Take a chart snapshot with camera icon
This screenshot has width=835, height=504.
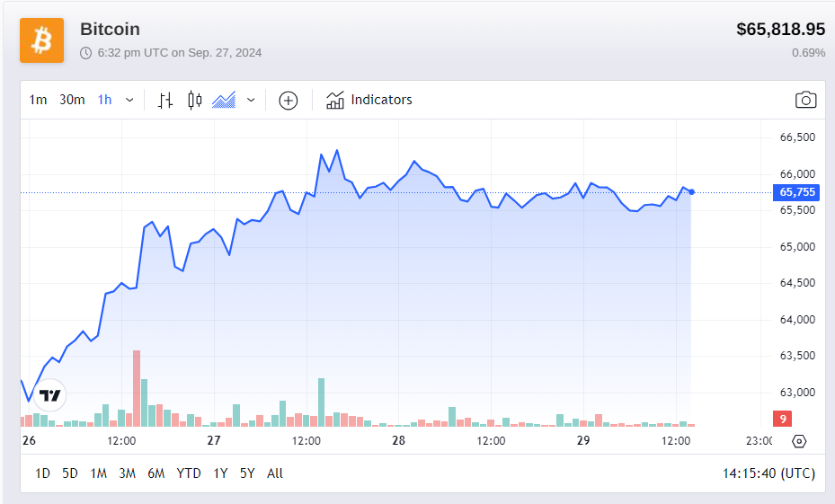tap(805, 100)
